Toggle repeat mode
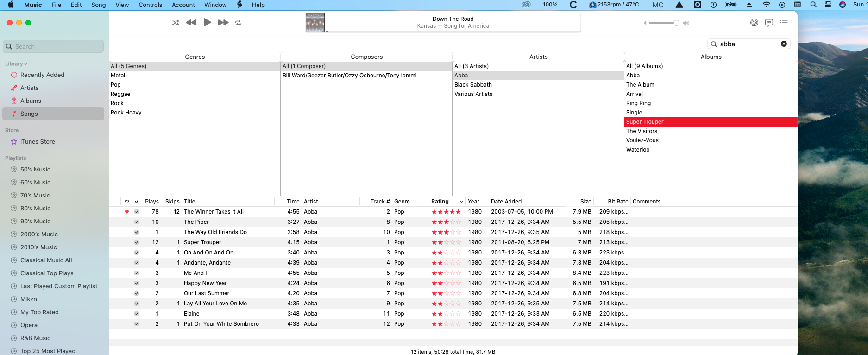This screenshot has width=868, height=355. 239,23
